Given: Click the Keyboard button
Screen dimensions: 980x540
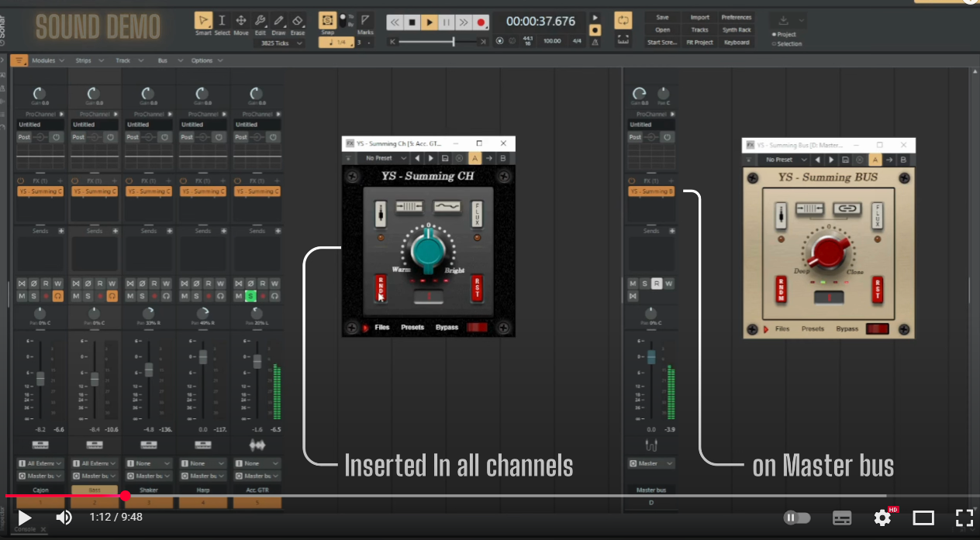Looking at the screenshot, I should pyautogui.click(x=737, y=43).
